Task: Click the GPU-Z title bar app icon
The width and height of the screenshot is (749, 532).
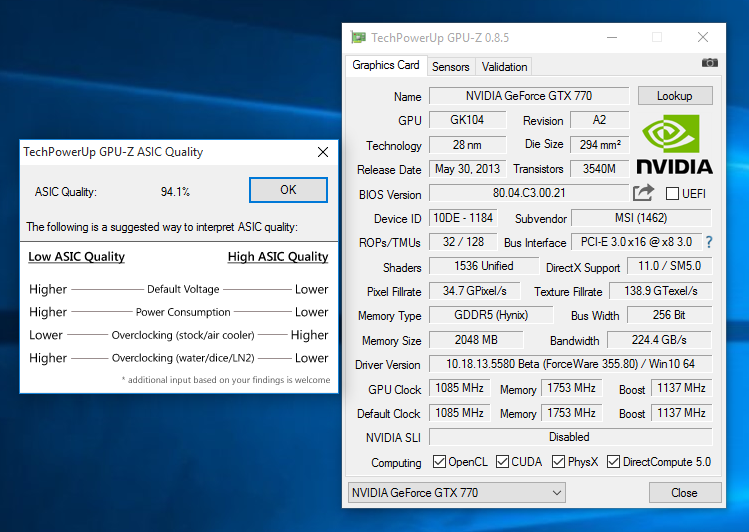Action: point(358,37)
